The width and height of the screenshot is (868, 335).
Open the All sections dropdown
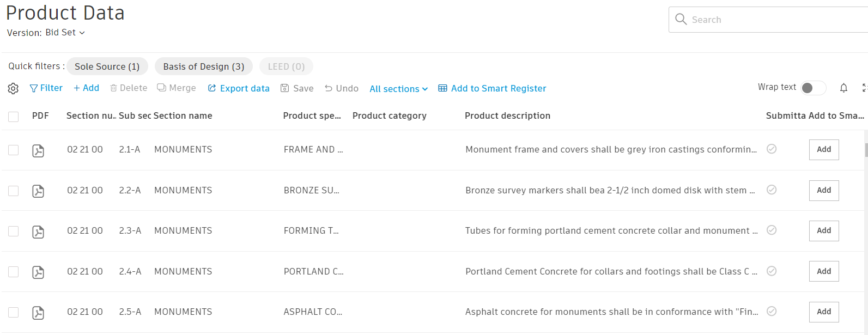[398, 89]
